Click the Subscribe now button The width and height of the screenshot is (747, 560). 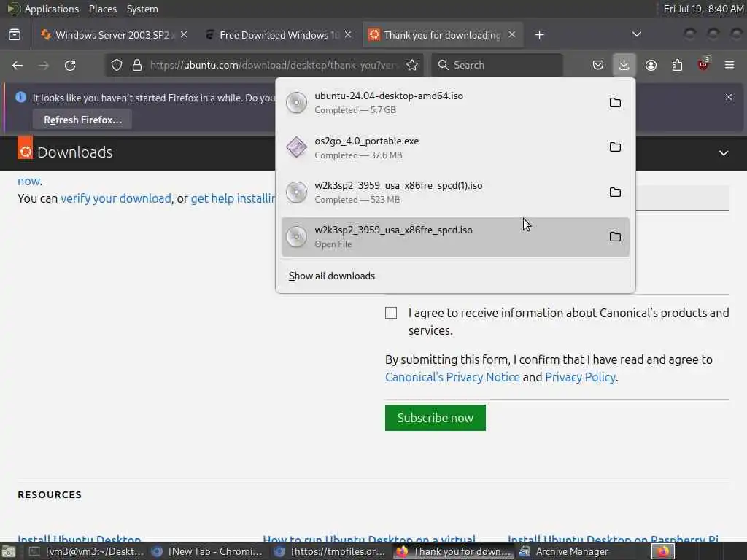(435, 418)
